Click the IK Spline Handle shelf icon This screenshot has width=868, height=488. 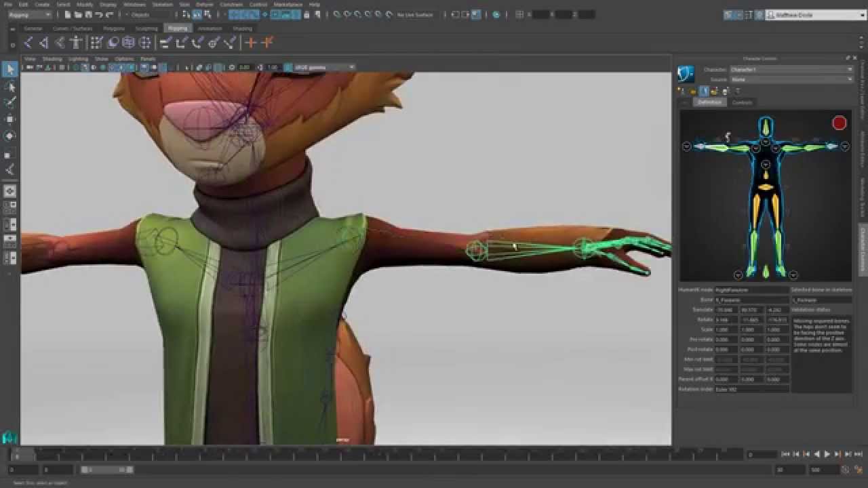60,43
